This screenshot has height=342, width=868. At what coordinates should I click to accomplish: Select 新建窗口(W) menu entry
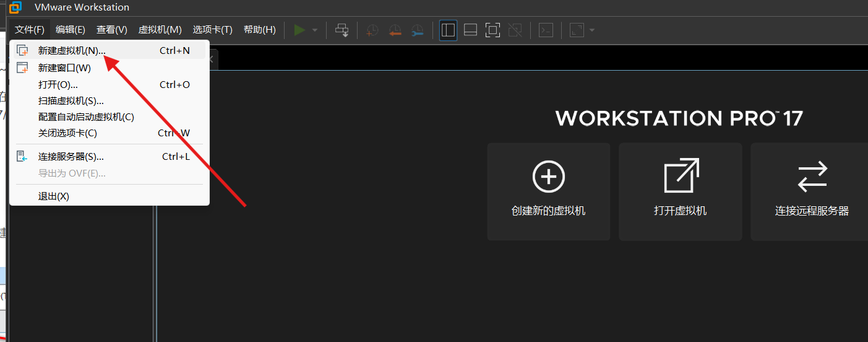pyautogui.click(x=110, y=68)
